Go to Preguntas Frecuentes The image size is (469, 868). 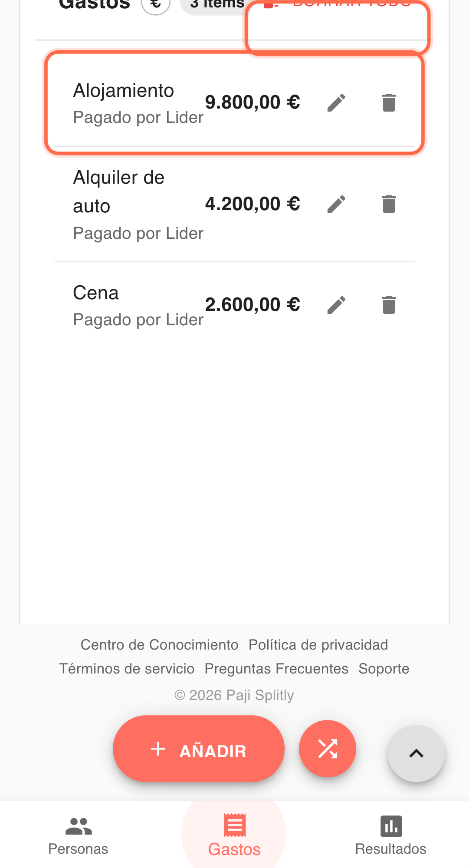(x=276, y=669)
